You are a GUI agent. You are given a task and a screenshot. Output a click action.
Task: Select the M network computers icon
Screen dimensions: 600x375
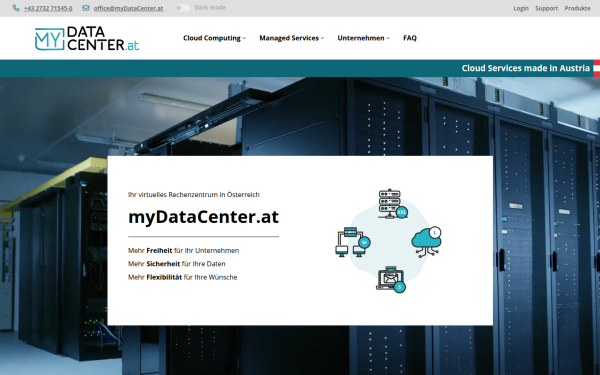coord(353,242)
